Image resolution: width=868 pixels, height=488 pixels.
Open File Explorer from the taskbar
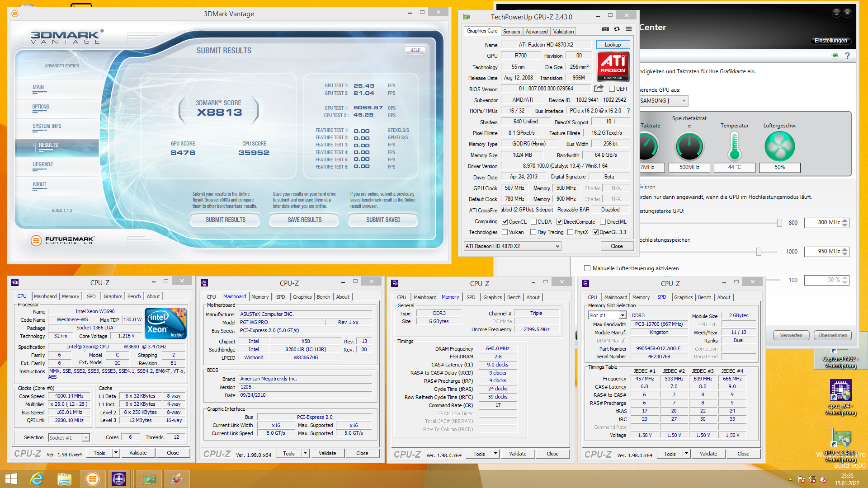tap(64, 479)
